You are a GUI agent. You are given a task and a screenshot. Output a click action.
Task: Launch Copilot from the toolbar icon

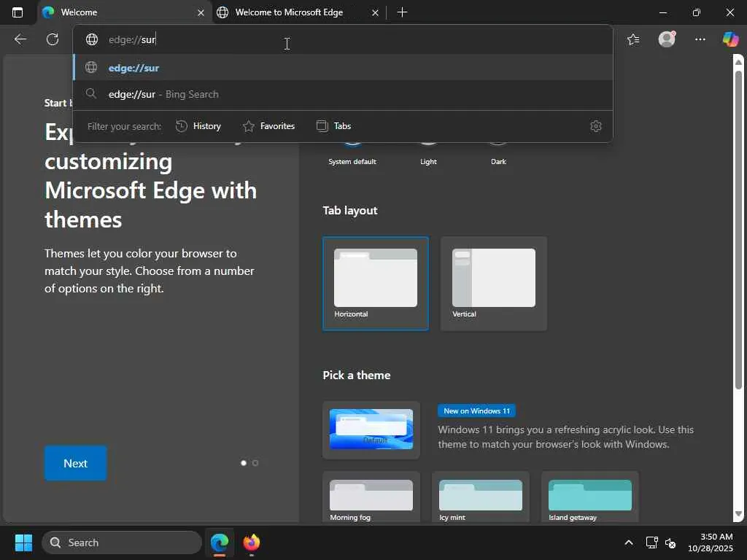pyautogui.click(x=730, y=39)
